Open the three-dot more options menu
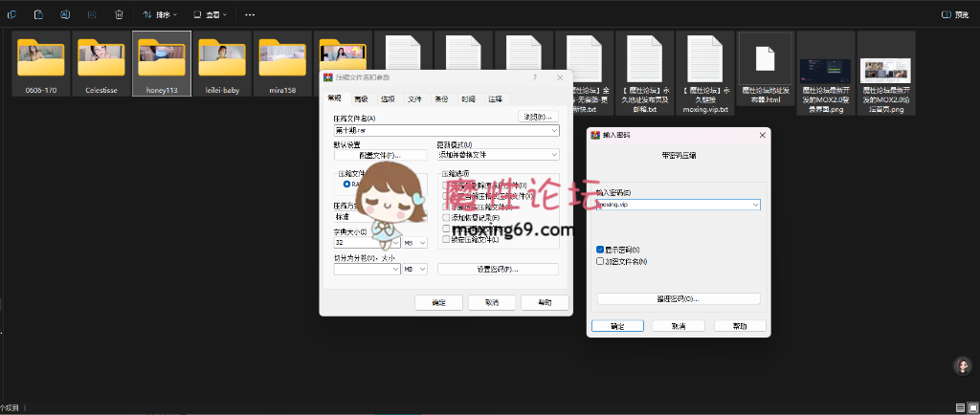The height and width of the screenshot is (415, 980). coord(250,14)
